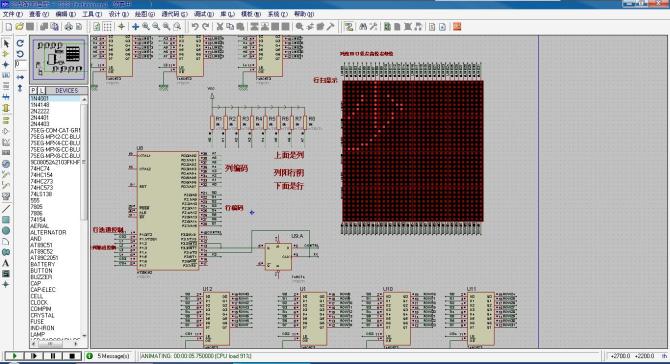Screen dimensions: 670x364
Task: Pick the Junction dot mode tool
Action: (x=6, y=65)
